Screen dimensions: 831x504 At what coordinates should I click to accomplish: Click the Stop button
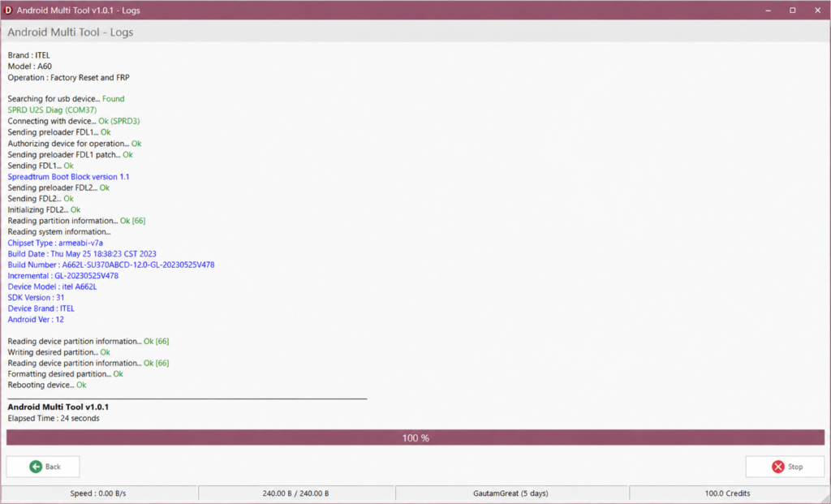pos(785,467)
